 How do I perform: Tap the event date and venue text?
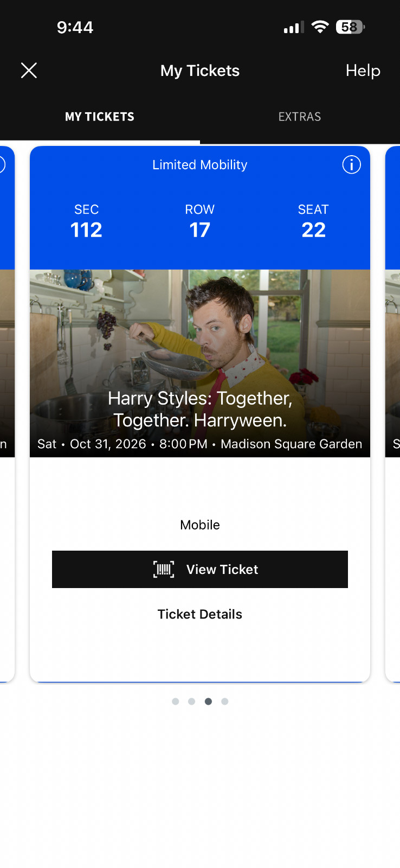(199, 444)
